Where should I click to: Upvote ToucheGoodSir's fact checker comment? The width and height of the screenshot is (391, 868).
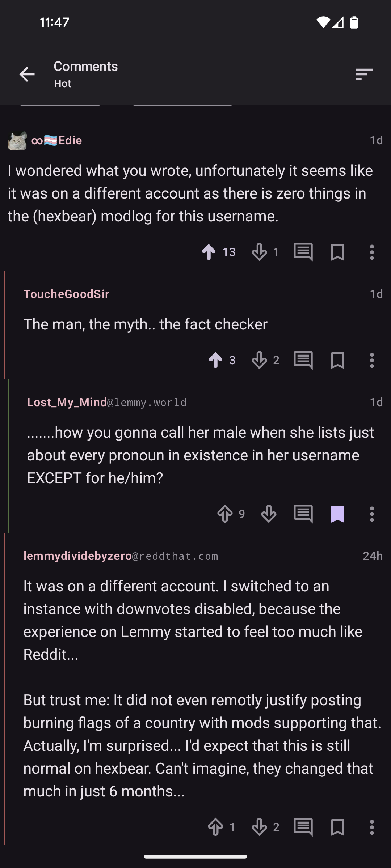click(x=216, y=360)
